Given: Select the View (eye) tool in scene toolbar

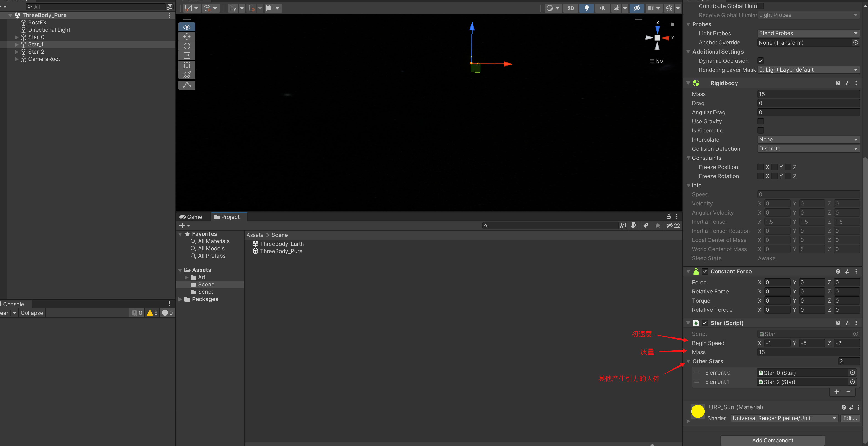Looking at the screenshot, I should (187, 27).
